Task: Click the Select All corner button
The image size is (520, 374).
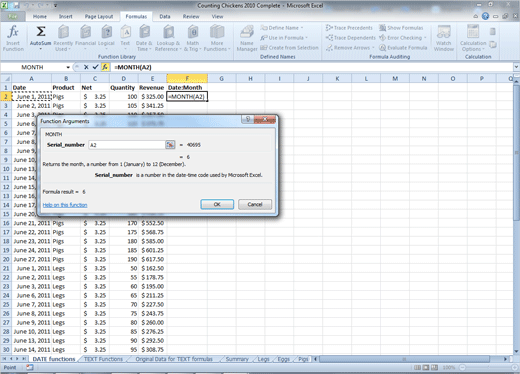Action: click(x=6, y=79)
